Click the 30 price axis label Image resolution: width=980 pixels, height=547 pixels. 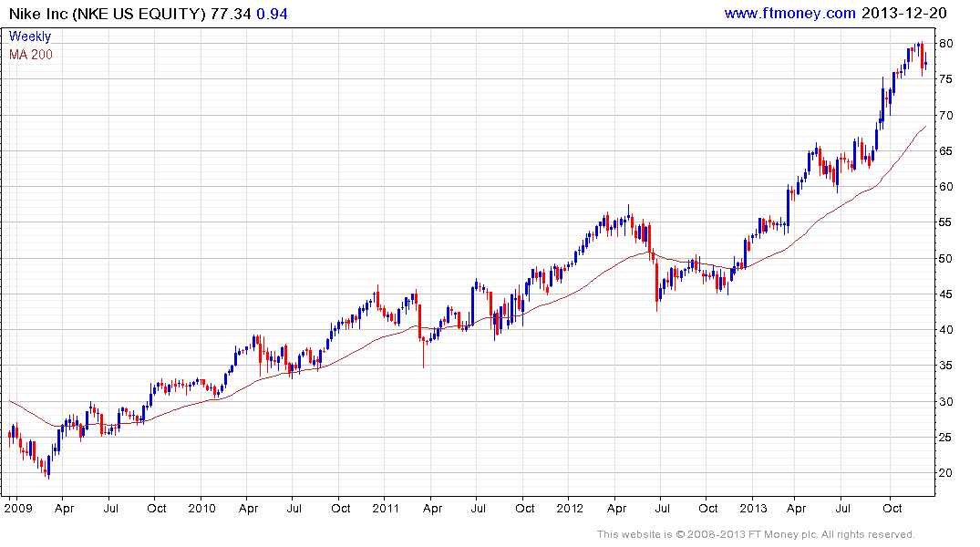(x=945, y=401)
